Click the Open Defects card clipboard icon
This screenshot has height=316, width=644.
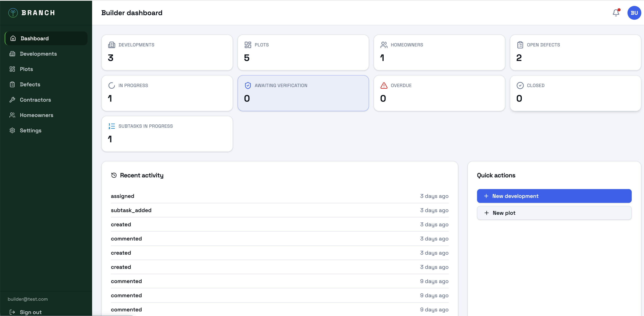520,45
